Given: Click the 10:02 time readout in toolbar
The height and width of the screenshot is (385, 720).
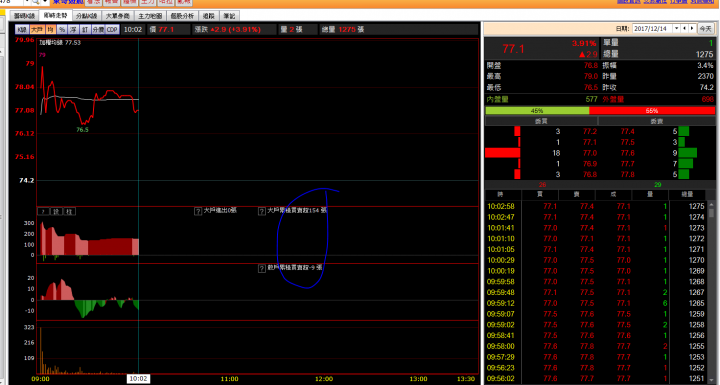Looking at the screenshot, I should (x=133, y=29).
